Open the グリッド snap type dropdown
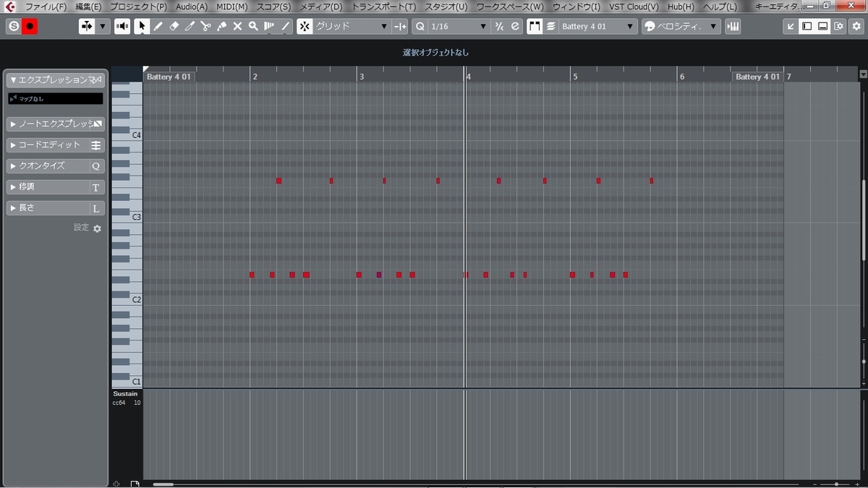 coord(352,26)
